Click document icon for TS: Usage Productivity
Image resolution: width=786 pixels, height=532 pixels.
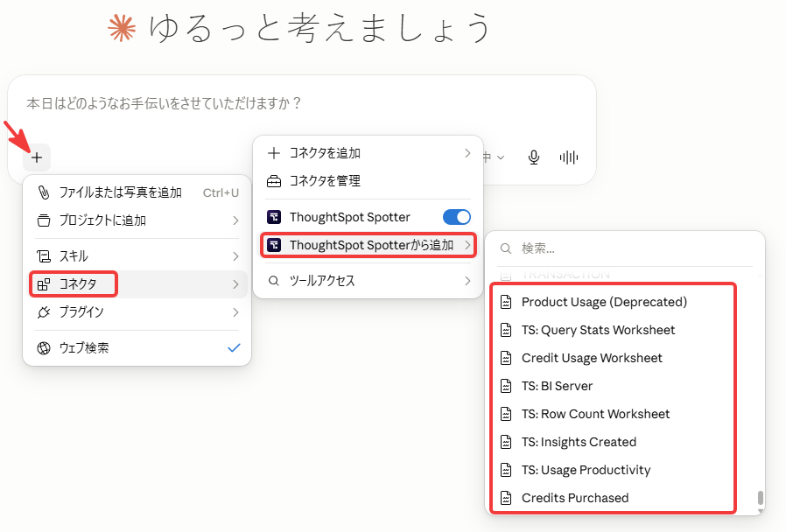tap(506, 471)
